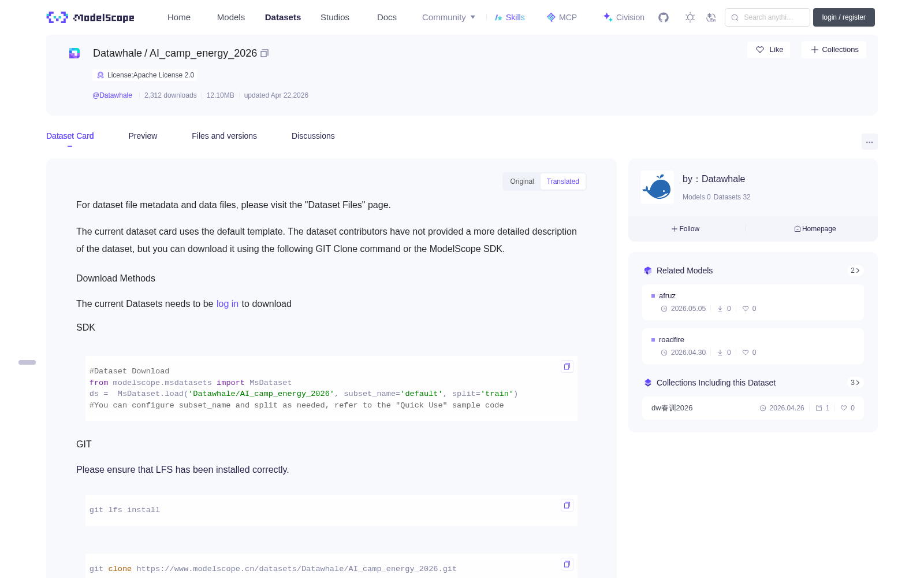Open the afruz related model
The height and width of the screenshot is (578, 924).
[753, 302]
